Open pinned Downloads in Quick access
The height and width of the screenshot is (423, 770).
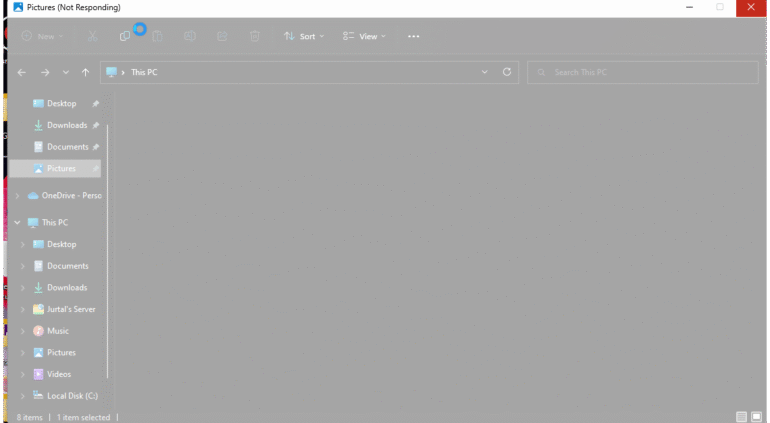point(66,125)
